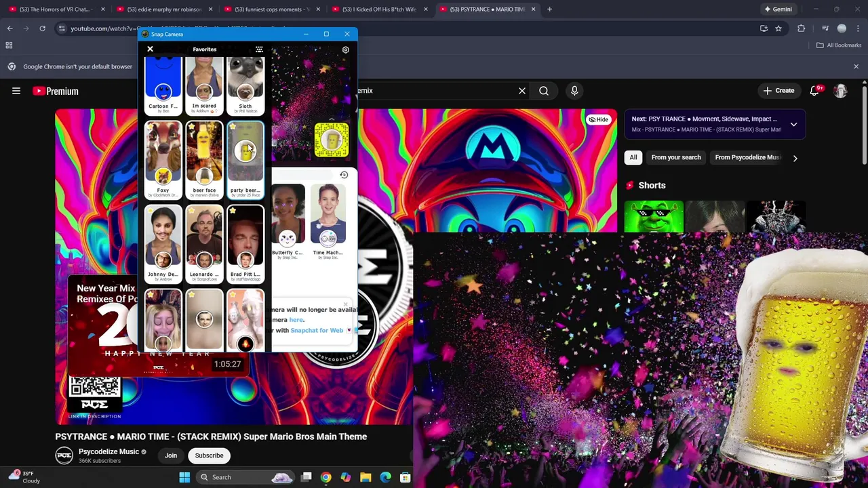Expand the Next mix playlist chevron
Screen dimensions: 868x488
tap(793, 124)
